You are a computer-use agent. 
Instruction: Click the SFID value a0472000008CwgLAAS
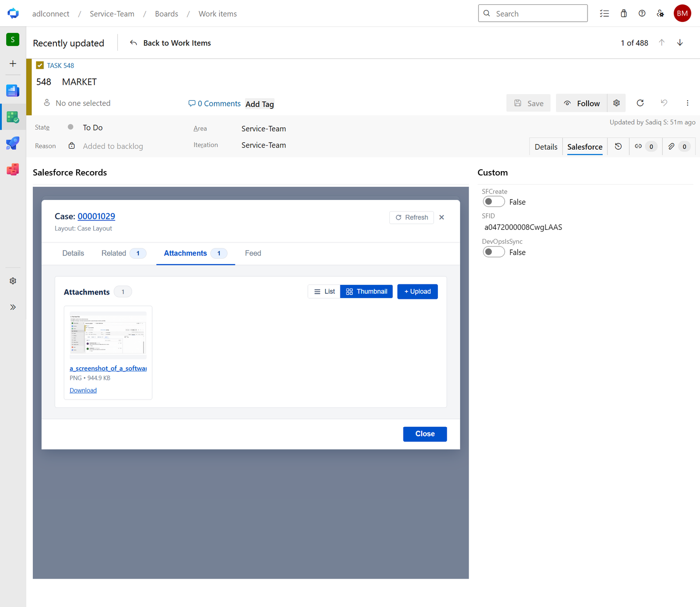[x=523, y=227]
